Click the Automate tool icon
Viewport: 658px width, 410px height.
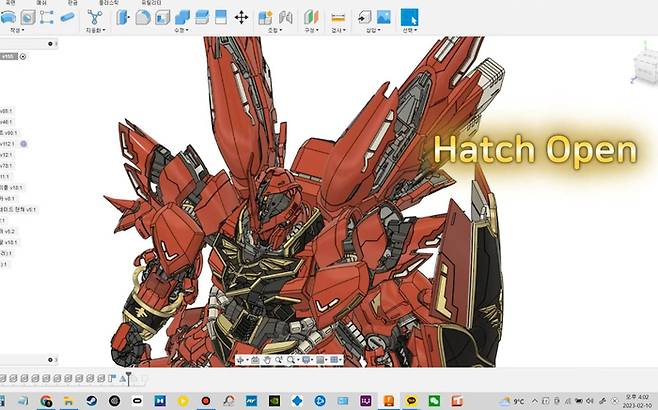(x=95, y=17)
